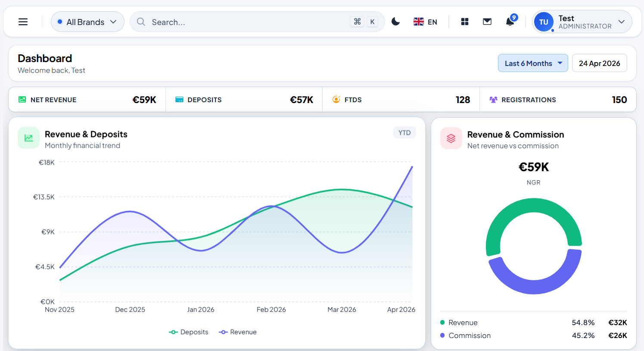Click the YTD badge on the chart
The width and height of the screenshot is (644, 351).
(404, 132)
